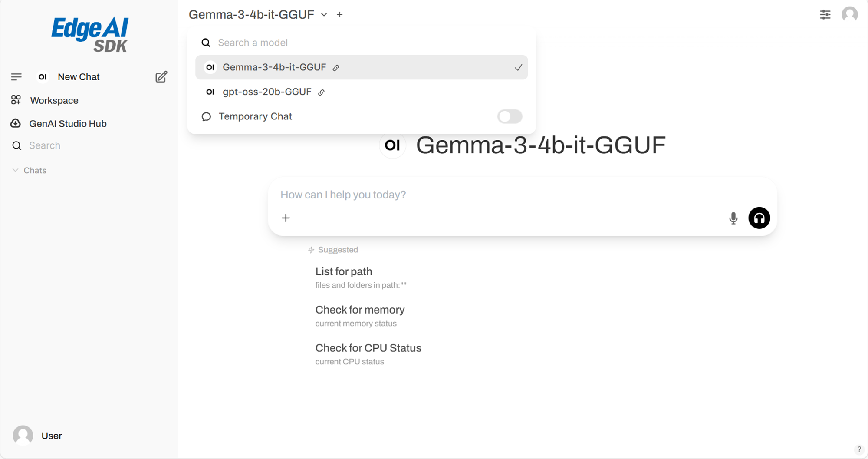This screenshot has height=459, width=868.
Task: Open the top-right user profile menu
Action: click(x=849, y=14)
